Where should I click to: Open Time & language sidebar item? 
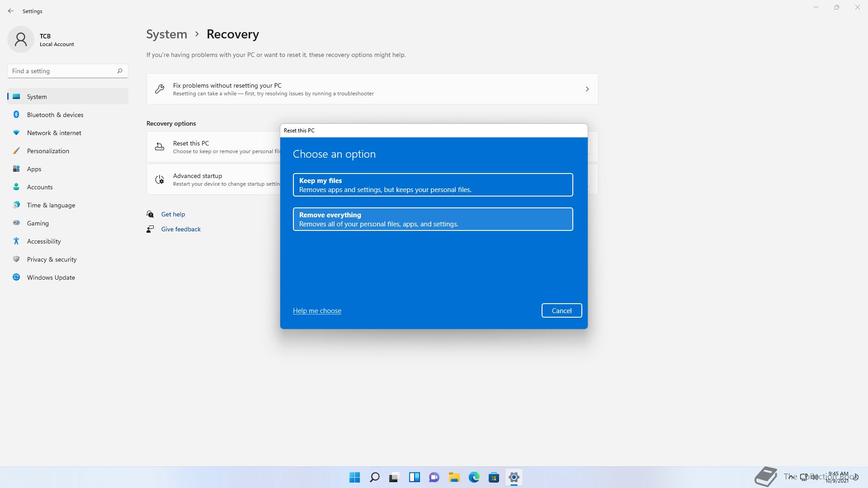point(51,205)
